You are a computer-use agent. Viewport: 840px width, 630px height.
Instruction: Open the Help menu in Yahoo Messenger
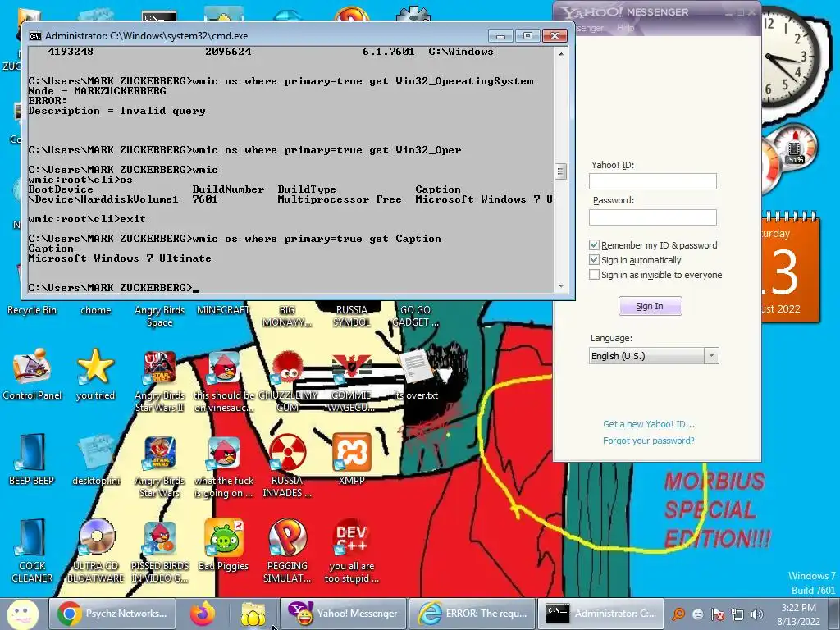tap(625, 28)
